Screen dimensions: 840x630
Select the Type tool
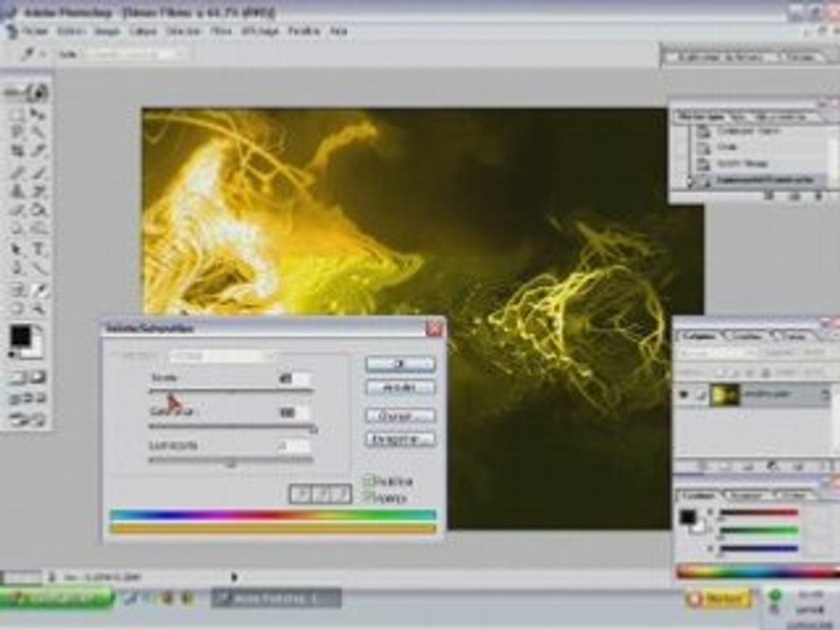click(38, 249)
